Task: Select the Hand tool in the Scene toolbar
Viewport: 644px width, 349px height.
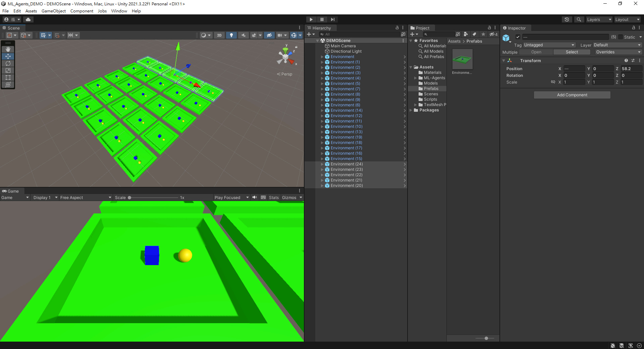Action: pyautogui.click(x=8, y=49)
